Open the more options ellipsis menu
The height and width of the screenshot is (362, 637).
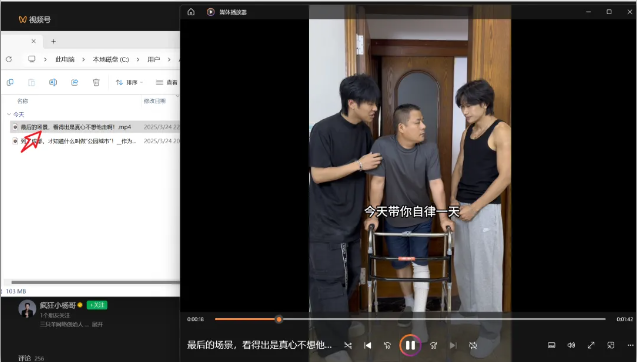point(630,345)
